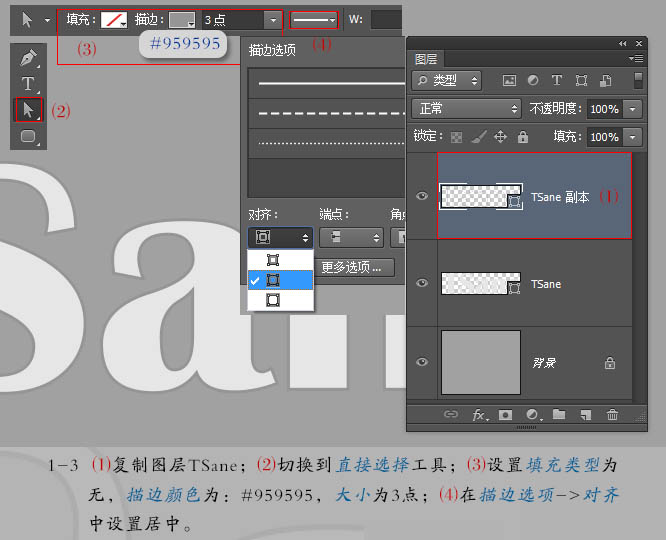The image size is (666, 540).
Task: Select the 背景 layer thumbnail
Action: (481, 362)
